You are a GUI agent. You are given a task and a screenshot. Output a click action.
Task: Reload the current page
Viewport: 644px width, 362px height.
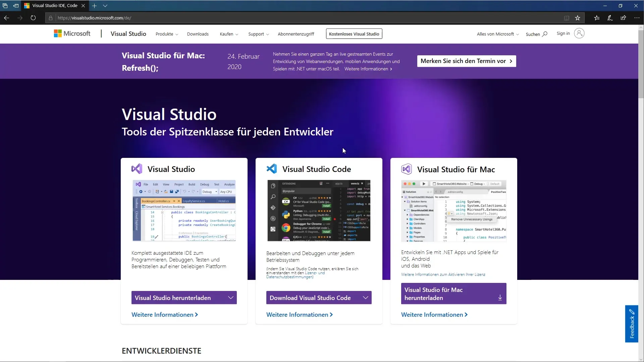[33, 18]
